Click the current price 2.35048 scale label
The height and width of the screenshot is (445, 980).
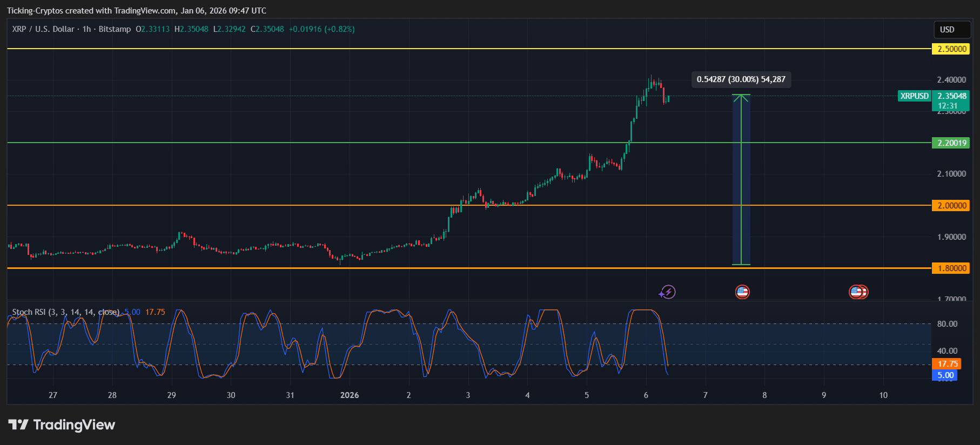click(x=951, y=96)
